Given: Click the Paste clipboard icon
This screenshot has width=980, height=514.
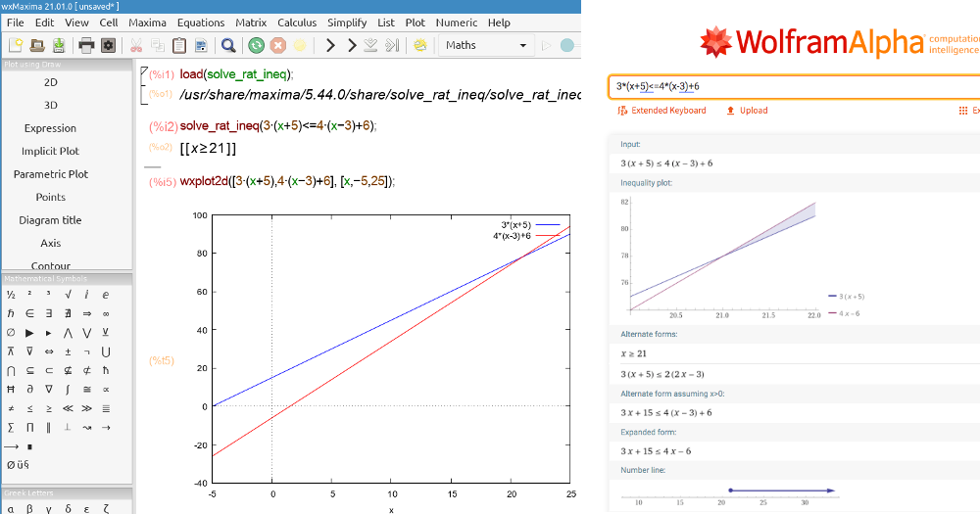Looking at the screenshot, I should 179,45.
